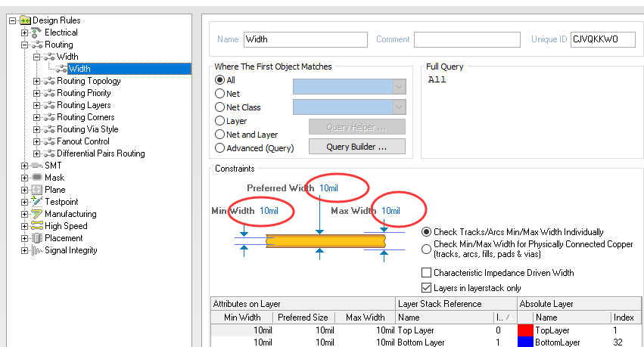Collapse the Design Rules root node
Image resolution: width=644 pixels, height=347 pixels.
point(13,20)
